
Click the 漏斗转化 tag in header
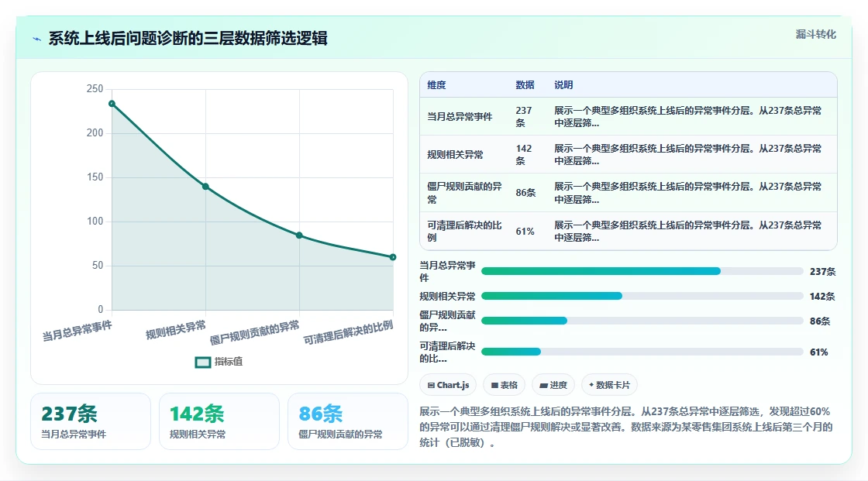pos(815,34)
